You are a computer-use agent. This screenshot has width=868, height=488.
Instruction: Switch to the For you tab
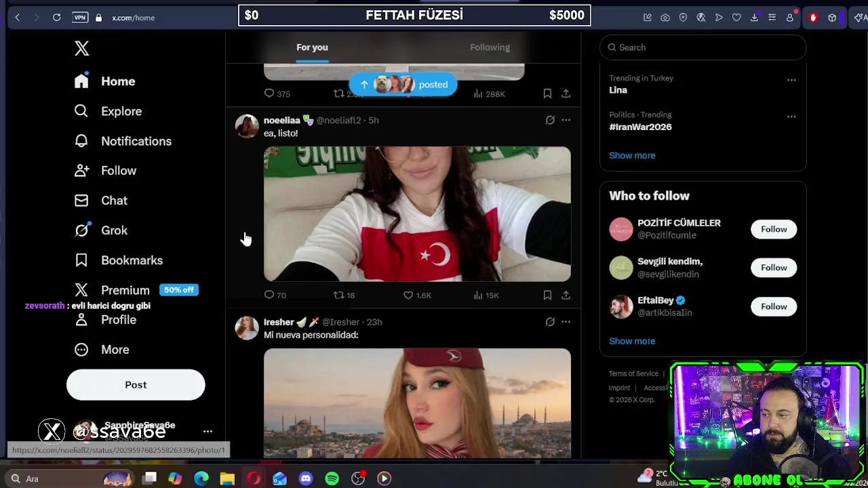coord(312,47)
